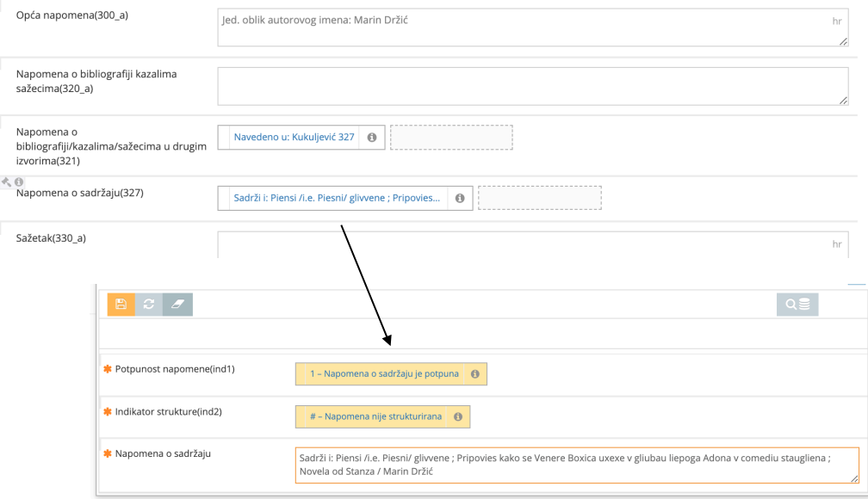Focus the bibliography note 320_a text area

point(532,87)
